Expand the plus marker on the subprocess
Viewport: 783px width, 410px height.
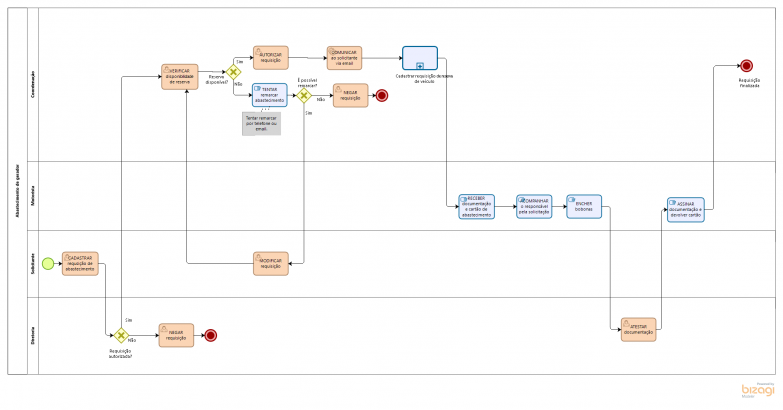point(419,65)
